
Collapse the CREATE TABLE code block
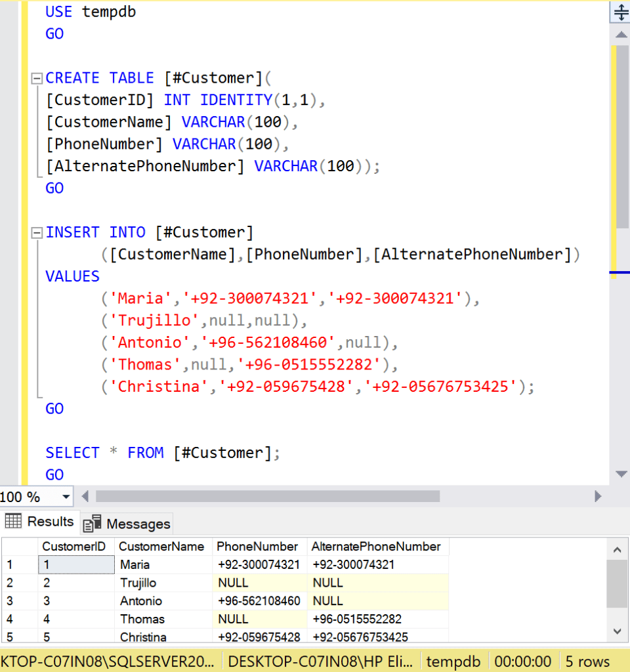37,78
